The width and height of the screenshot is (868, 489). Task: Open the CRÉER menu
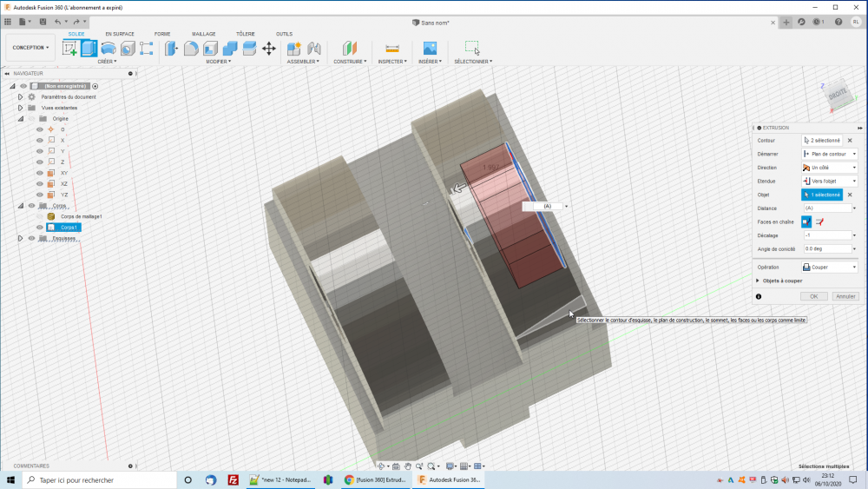click(x=107, y=62)
